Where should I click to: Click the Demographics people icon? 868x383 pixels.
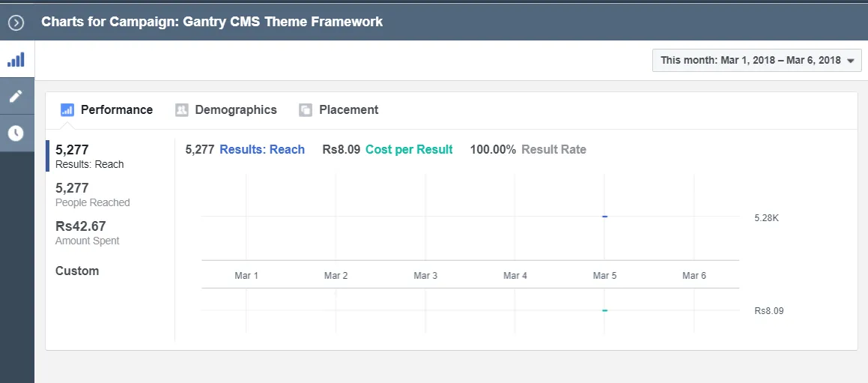(x=181, y=109)
